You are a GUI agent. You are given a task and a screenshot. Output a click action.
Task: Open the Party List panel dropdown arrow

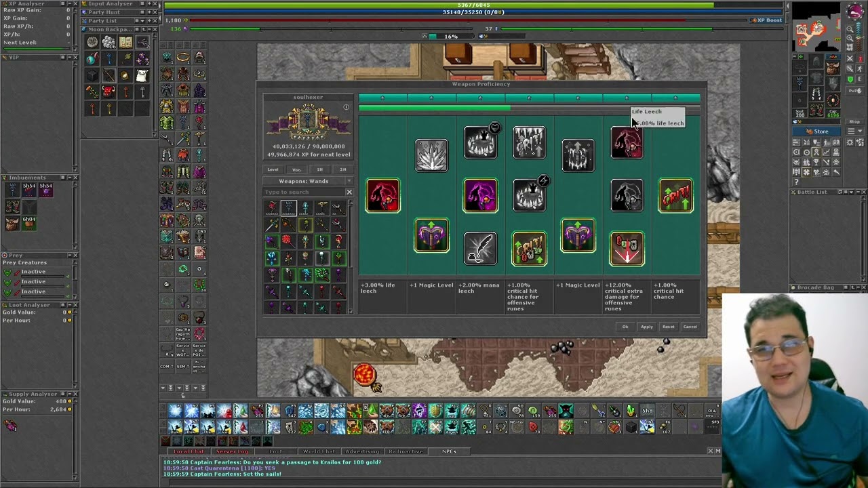(142, 20)
